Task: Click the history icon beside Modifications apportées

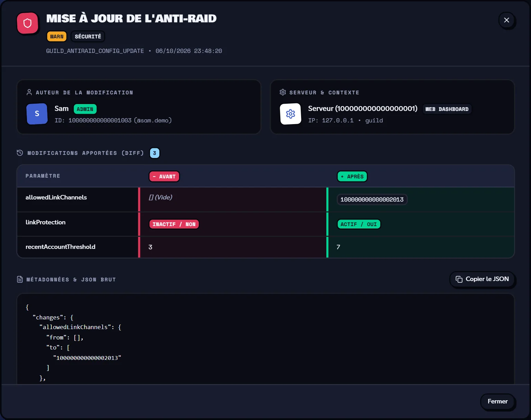Action: [x=20, y=153]
